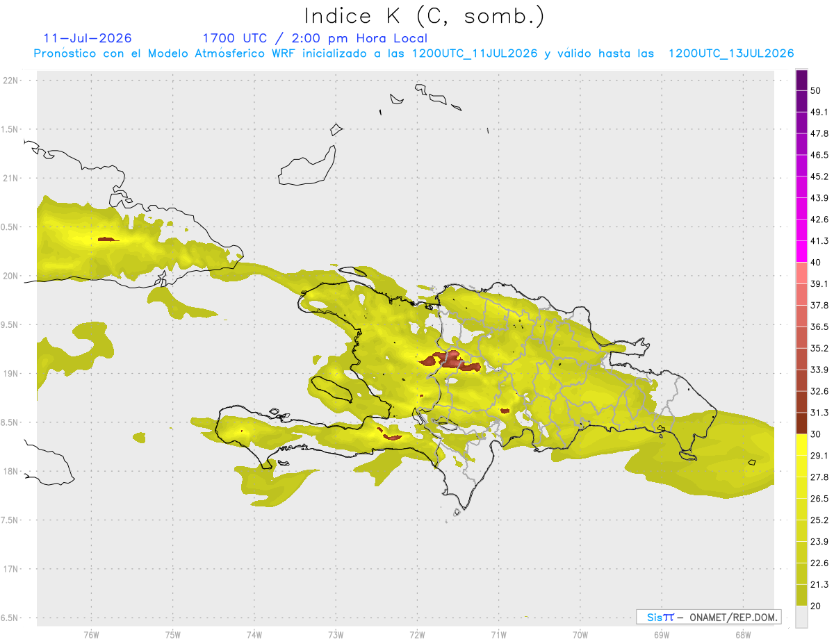Click the "21N" latitude label
The image size is (834, 644).
click(11, 178)
